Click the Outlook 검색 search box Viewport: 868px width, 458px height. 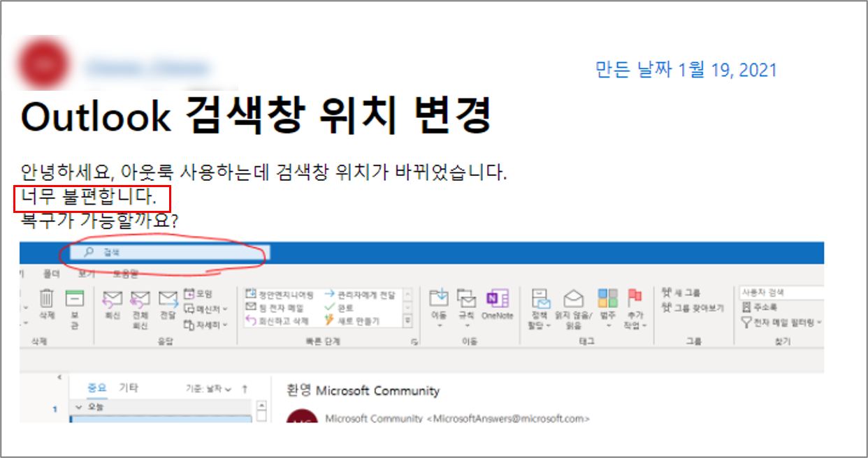pyautogui.click(x=171, y=252)
